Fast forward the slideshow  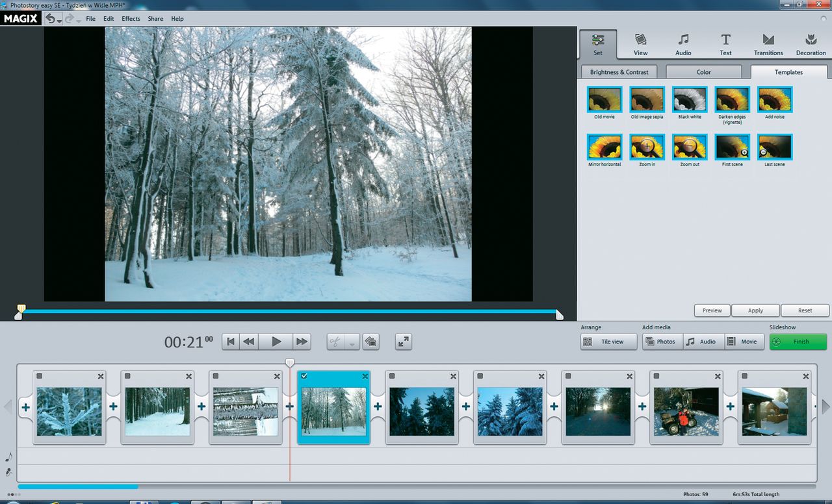[x=302, y=342]
